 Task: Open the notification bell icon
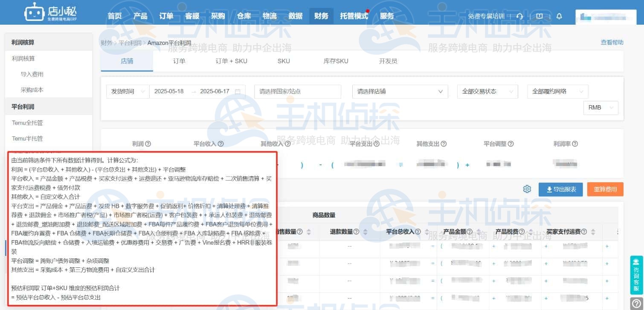559,16
